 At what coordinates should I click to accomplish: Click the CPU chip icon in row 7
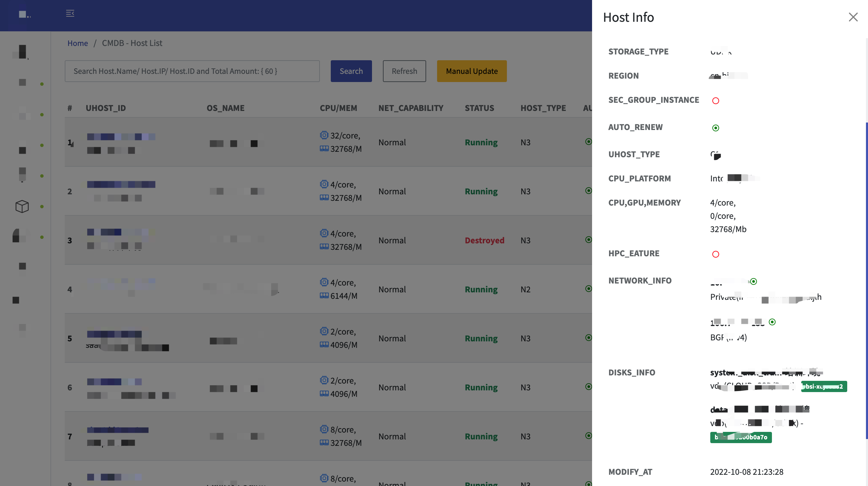(x=324, y=429)
